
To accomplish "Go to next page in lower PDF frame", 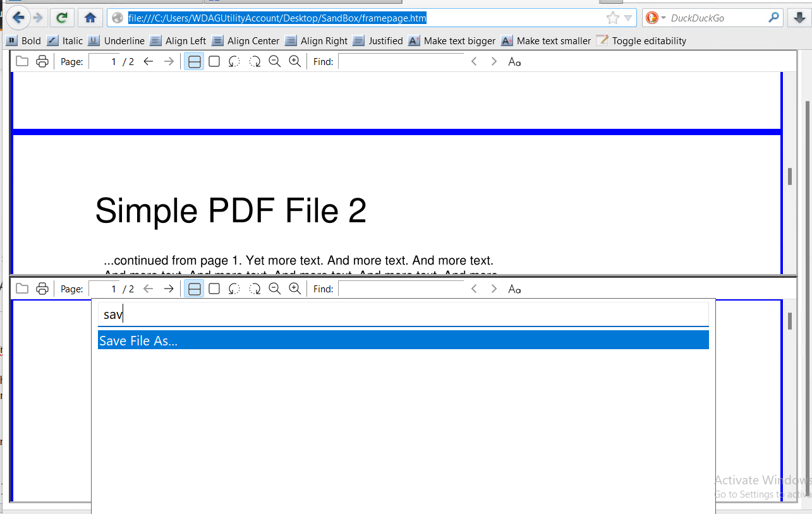I will 169,289.
